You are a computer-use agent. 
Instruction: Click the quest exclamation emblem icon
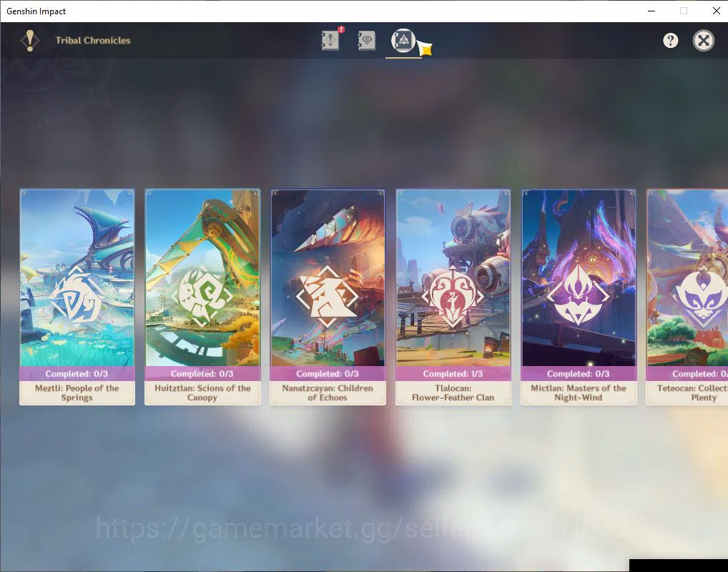coord(30,40)
